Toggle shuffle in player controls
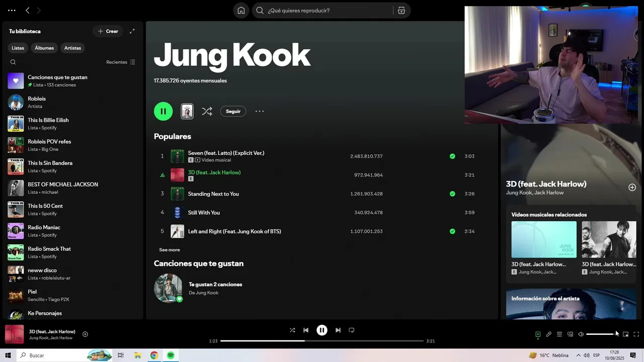Screen dimensions: 644x362 point(292,330)
